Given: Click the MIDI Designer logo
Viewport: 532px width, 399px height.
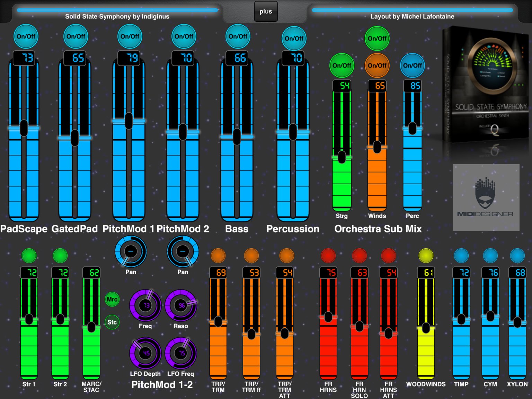Looking at the screenshot, I should 486,197.
